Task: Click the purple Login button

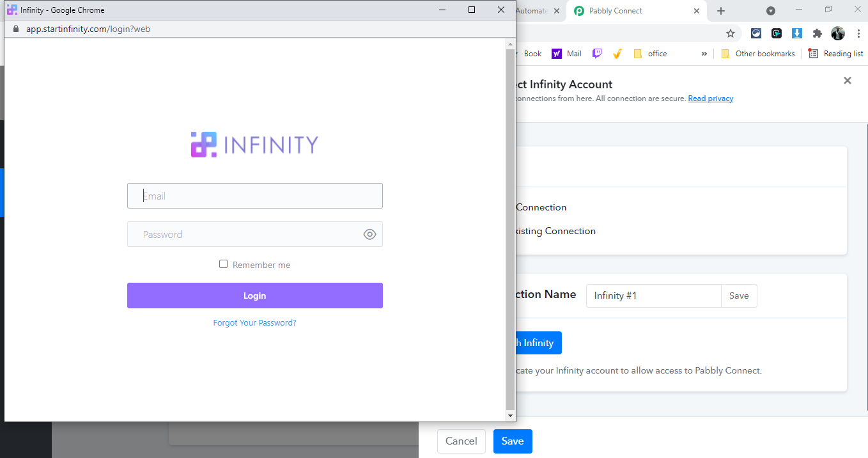Action: click(x=255, y=296)
